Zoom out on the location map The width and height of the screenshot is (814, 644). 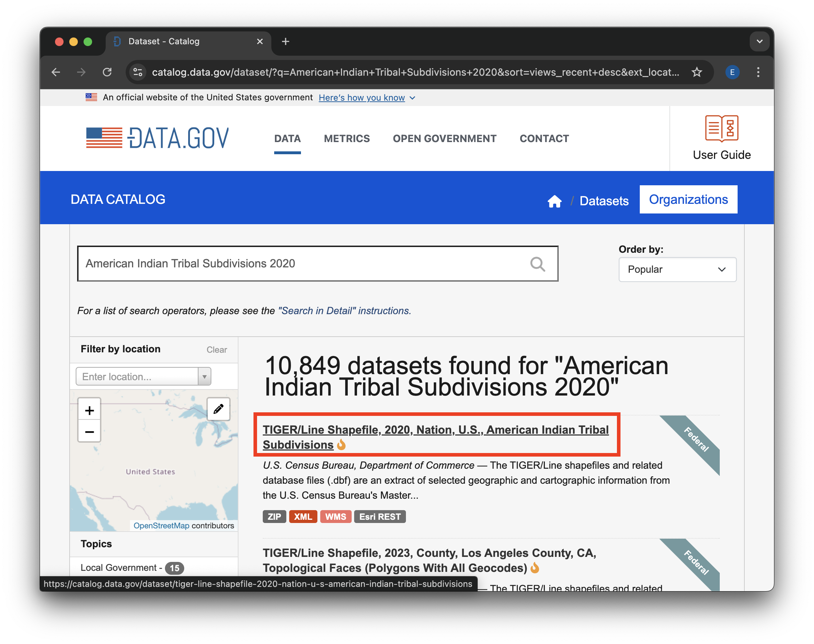tap(89, 431)
